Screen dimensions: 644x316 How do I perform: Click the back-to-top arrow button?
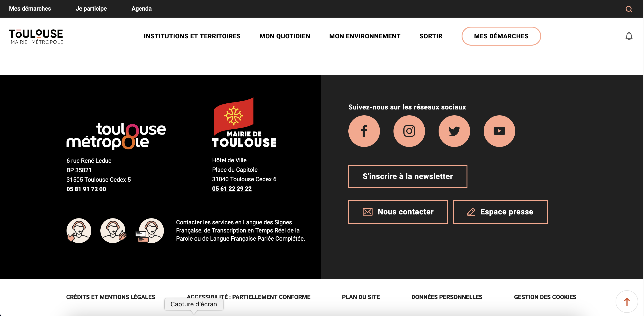tap(626, 302)
